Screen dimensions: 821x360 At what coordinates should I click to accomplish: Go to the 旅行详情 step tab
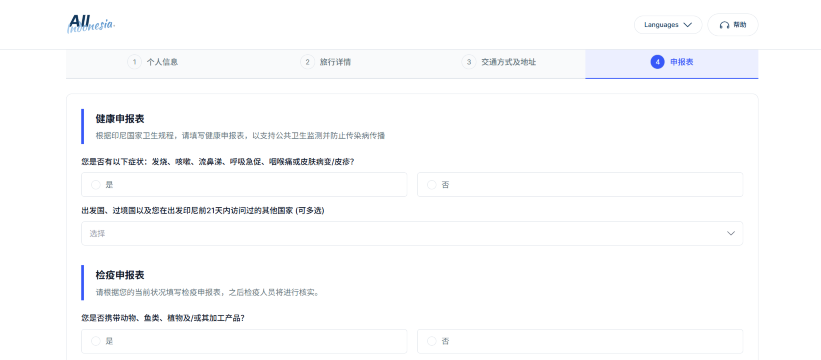pyautogui.click(x=326, y=62)
